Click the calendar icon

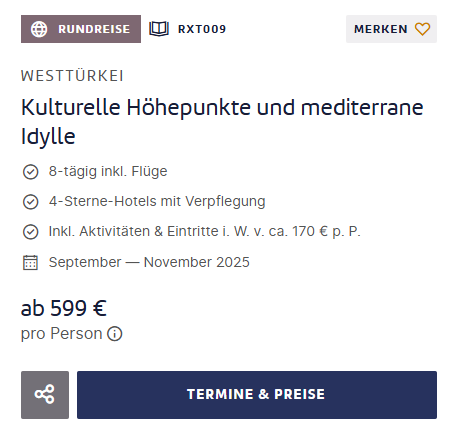(30, 262)
